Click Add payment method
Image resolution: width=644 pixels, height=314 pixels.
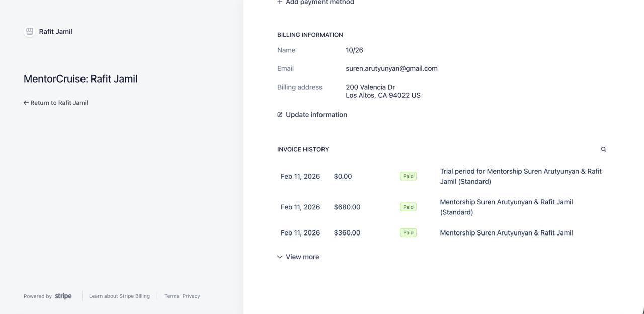pyautogui.click(x=319, y=3)
